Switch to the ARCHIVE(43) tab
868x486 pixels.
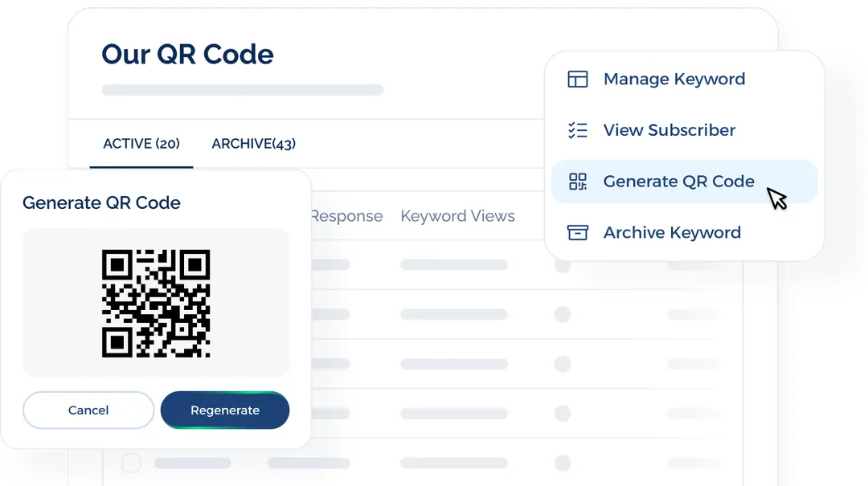pyautogui.click(x=253, y=143)
